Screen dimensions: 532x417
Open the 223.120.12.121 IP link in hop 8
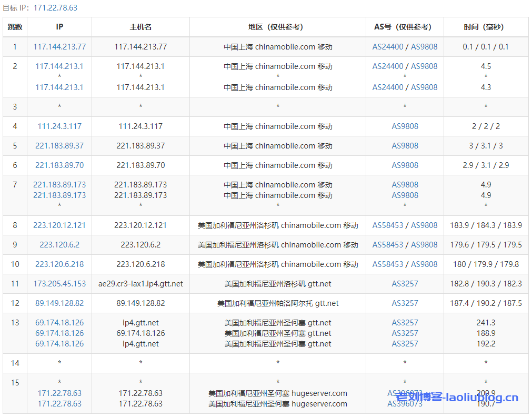pos(59,225)
